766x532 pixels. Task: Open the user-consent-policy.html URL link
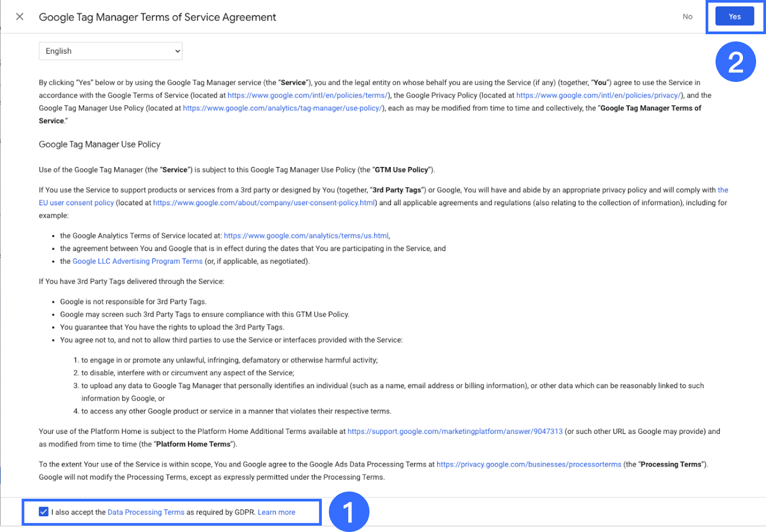(x=264, y=203)
